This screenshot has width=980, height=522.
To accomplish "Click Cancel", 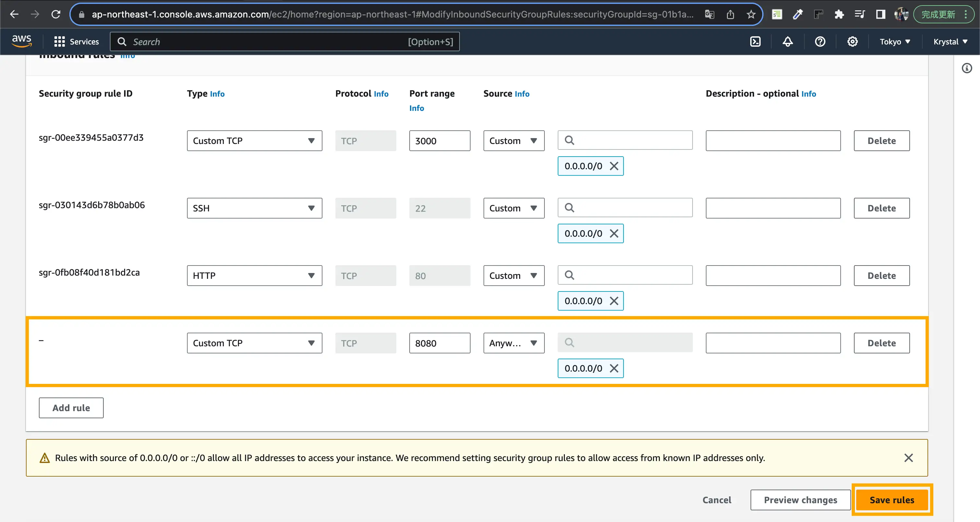I will 717,500.
